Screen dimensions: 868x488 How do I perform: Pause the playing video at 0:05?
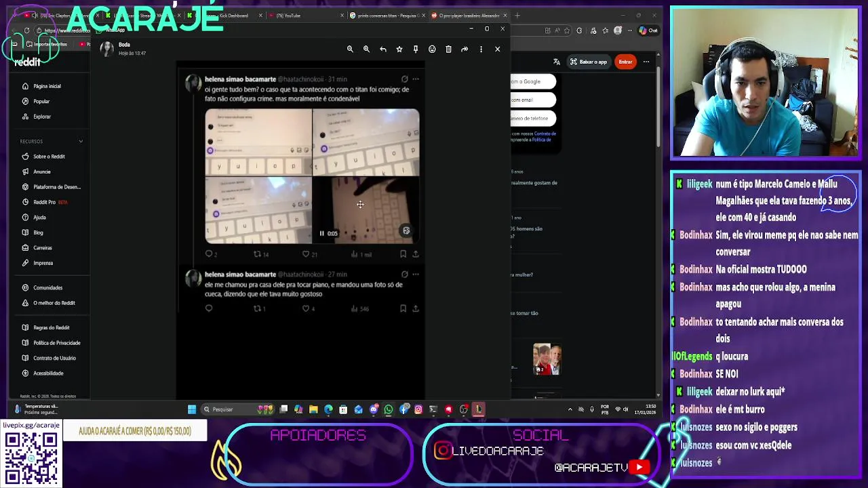pos(321,233)
